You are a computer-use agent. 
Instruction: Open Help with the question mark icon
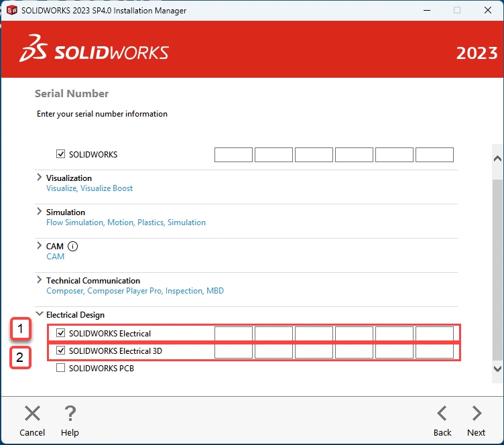coord(70,414)
